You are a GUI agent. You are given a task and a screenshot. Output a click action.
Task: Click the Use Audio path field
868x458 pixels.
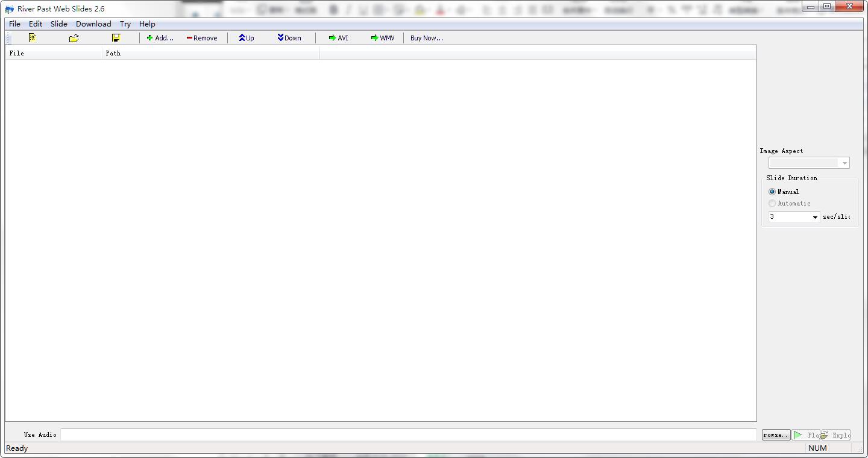[x=408, y=434]
